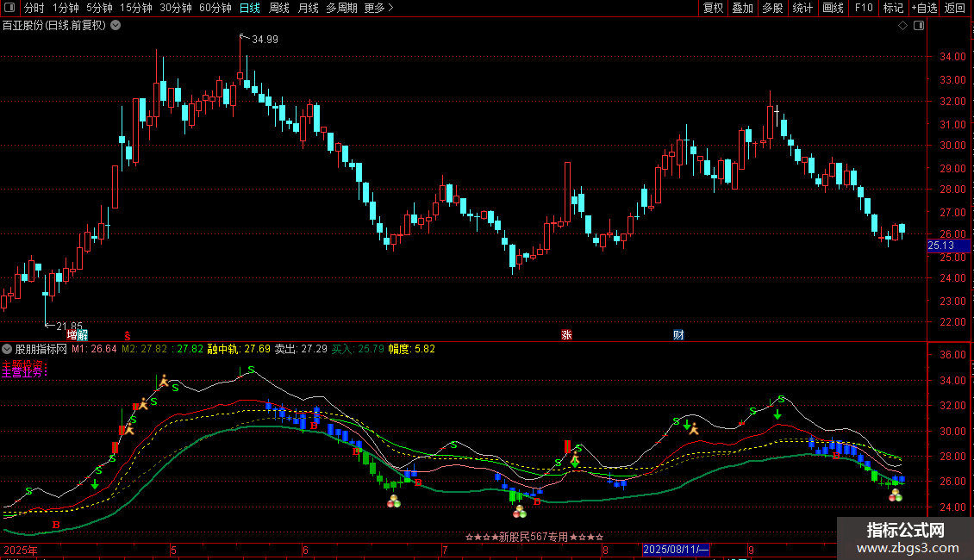The height and width of the screenshot is (560, 974).
Task: Click the M2: 27.82 indicator value
Action: tap(143, 349)
